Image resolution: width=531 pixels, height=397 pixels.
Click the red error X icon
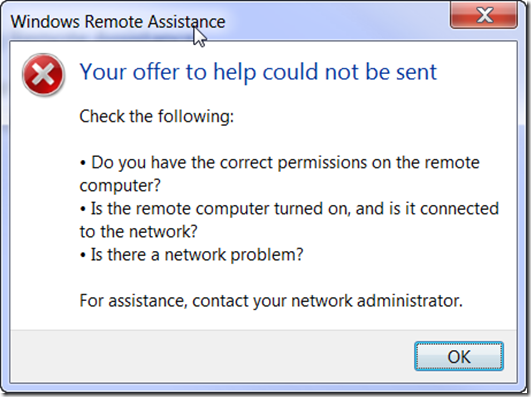click(x=43, y=75)
